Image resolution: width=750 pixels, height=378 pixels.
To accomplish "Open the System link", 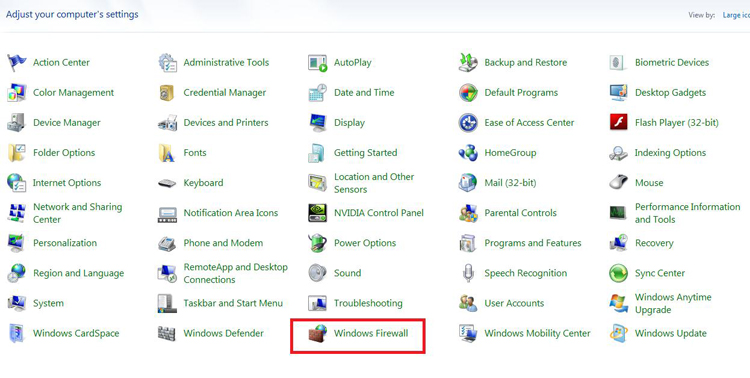I will pos(48,303).
